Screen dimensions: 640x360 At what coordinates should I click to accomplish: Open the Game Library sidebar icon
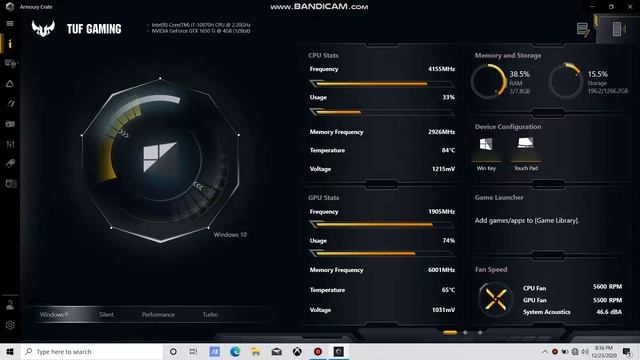[10, 124]
